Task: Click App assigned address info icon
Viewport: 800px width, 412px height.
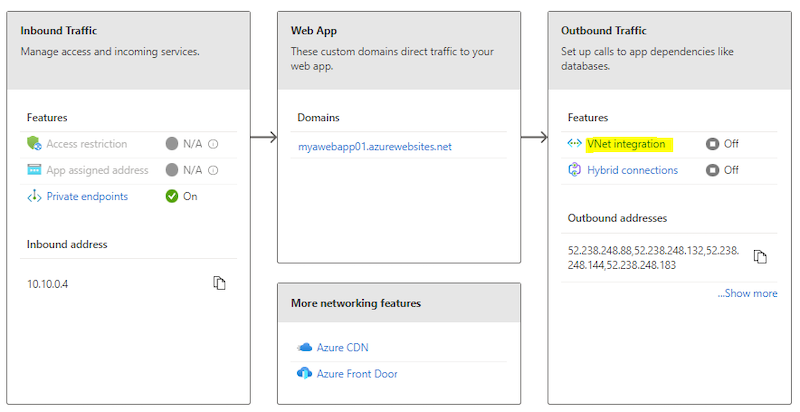Action: 213,170
